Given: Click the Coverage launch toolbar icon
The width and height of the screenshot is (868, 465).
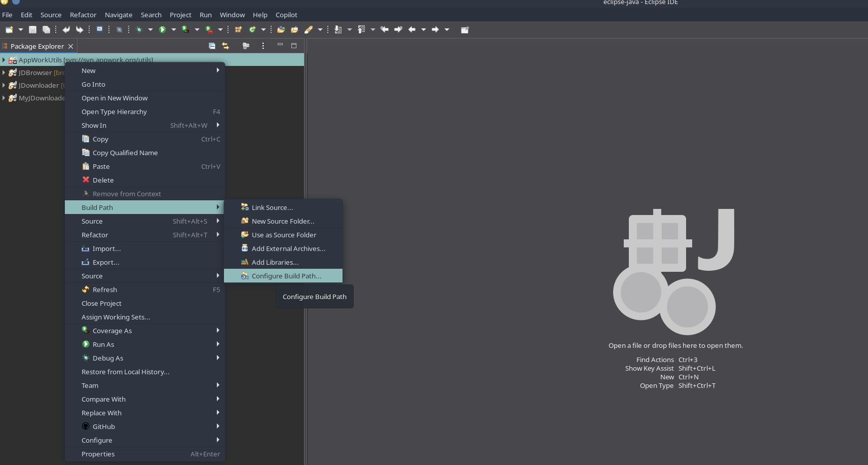Looking at the screenshot, I should 185,29.
